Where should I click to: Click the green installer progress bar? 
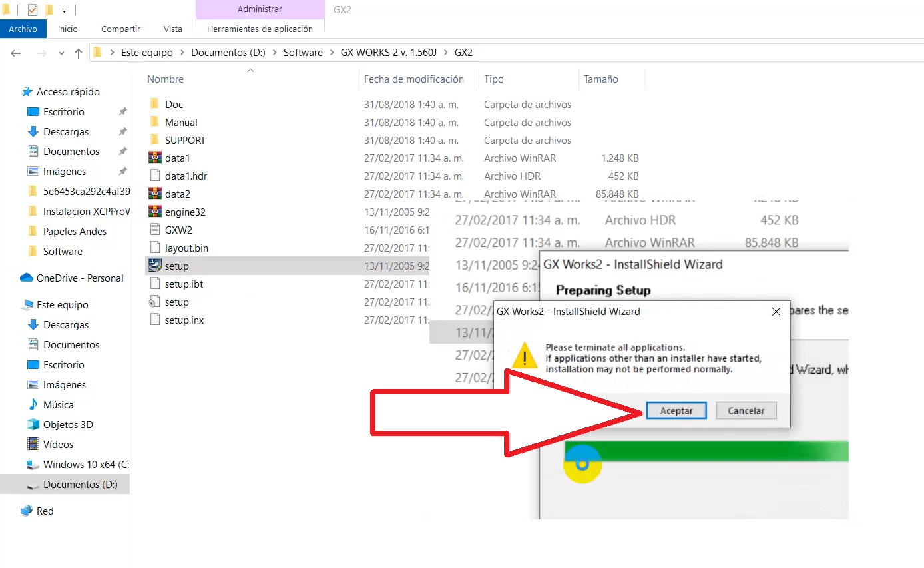(x=706, y=451)
